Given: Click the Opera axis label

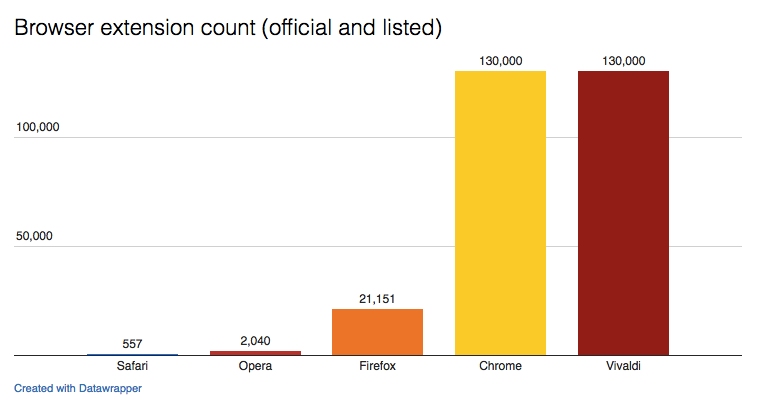Looking at the screenshot, I should [x=255, y=366].
